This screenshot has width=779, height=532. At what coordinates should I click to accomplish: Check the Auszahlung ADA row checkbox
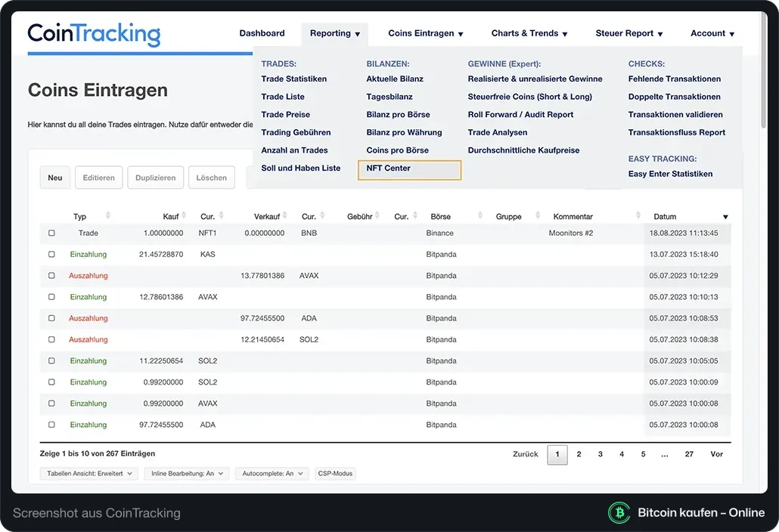[51, 318]
